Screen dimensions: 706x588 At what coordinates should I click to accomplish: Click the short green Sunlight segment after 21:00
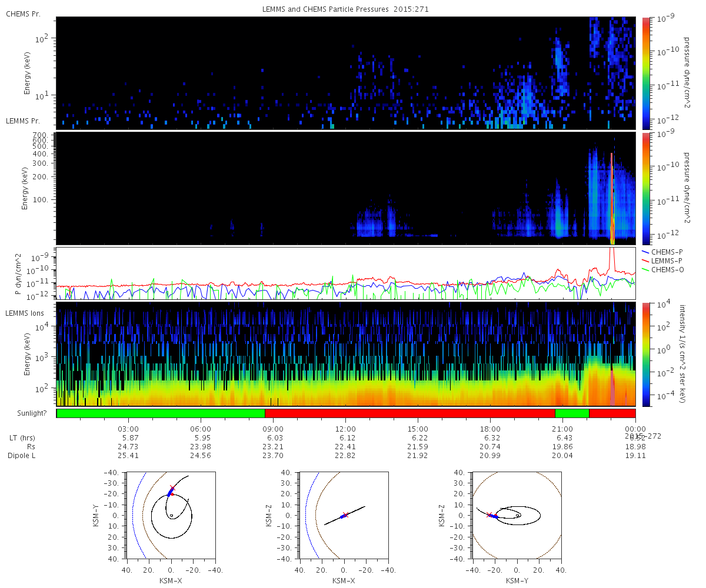[572, 413]
